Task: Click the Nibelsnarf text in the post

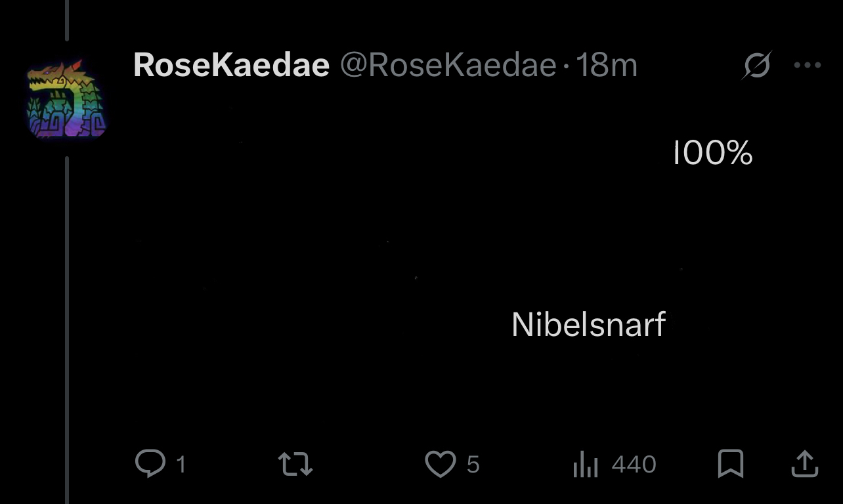Action: (x=588, y=324)
